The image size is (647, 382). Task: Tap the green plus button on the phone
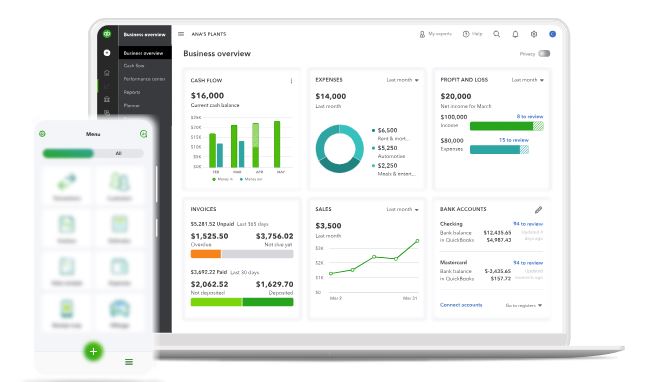[x=93, y=351]
